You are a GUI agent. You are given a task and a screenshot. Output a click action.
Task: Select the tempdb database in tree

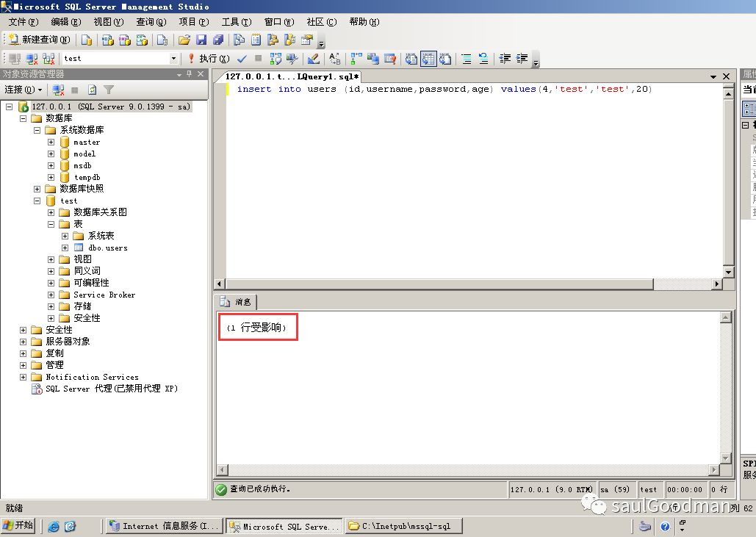pyautogui.click(x=87, y=177)
